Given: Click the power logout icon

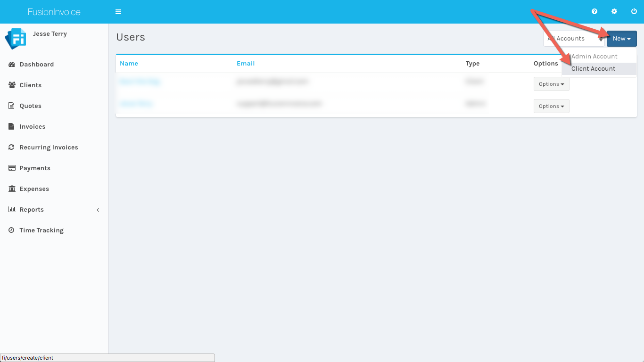Looking at the screenshot, I should coord(634,12).
